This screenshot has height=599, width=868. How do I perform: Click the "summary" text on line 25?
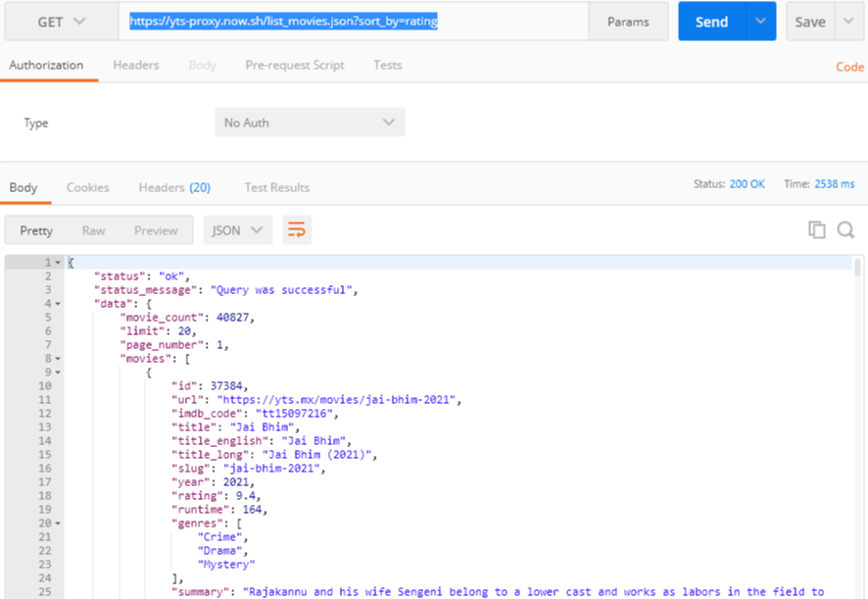pos(534,592)
